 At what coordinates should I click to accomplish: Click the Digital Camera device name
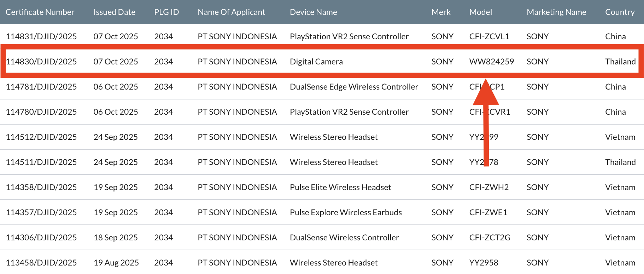point(316,62)
